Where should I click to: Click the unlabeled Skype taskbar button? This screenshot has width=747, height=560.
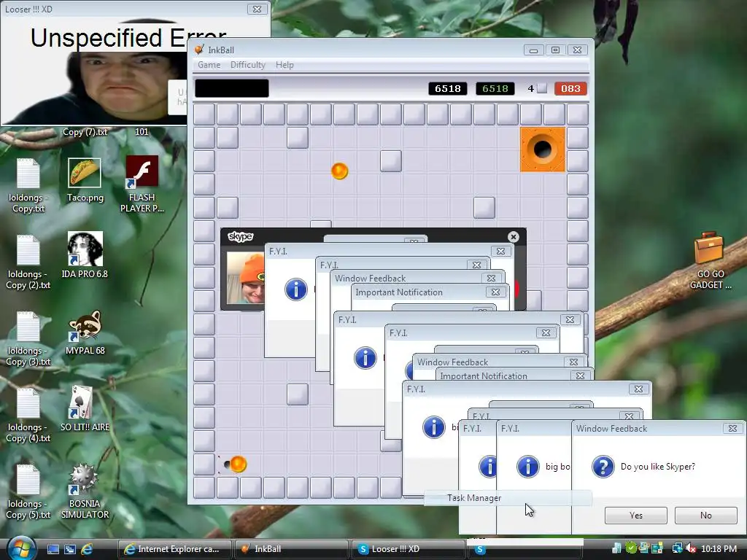[x=525, y=549]
